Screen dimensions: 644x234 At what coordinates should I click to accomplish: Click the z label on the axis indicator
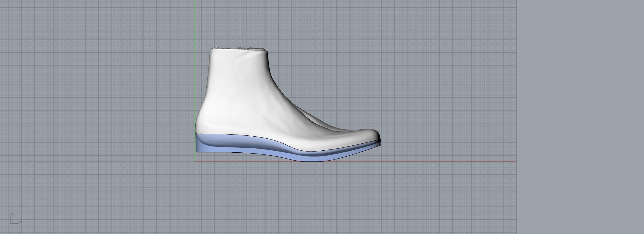pos(12,214)
